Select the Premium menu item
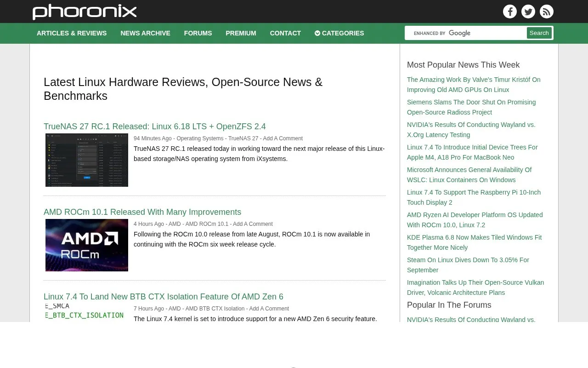588x368 pixels. point(241,33)
